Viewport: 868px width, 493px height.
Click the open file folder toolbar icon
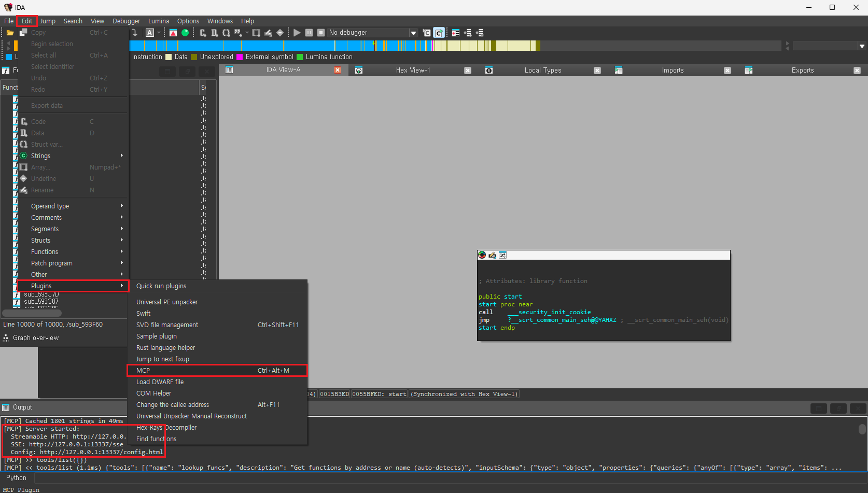point(10,33)
